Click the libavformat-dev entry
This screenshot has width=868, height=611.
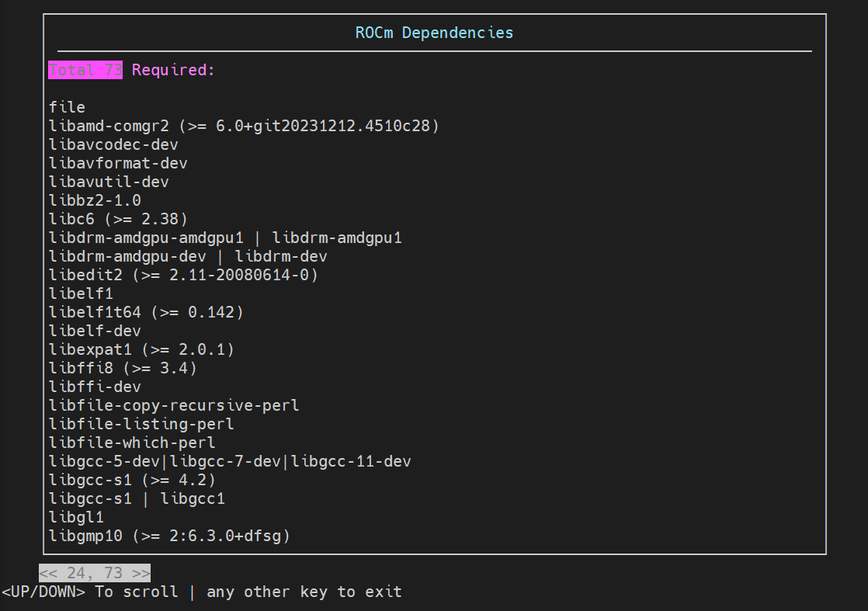click(119, 163)
